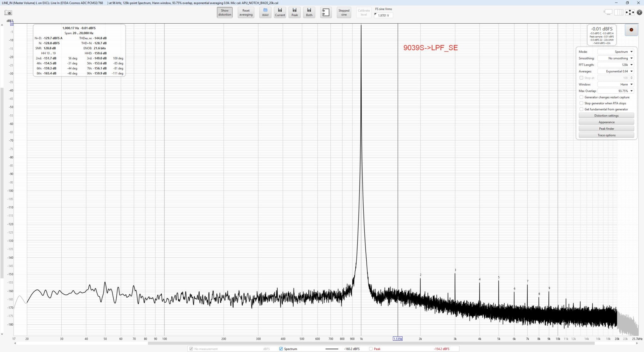This screenshot has height=352, width=644.
Task: Enable the Peak trace checkbox
Action: pos(371,349)
